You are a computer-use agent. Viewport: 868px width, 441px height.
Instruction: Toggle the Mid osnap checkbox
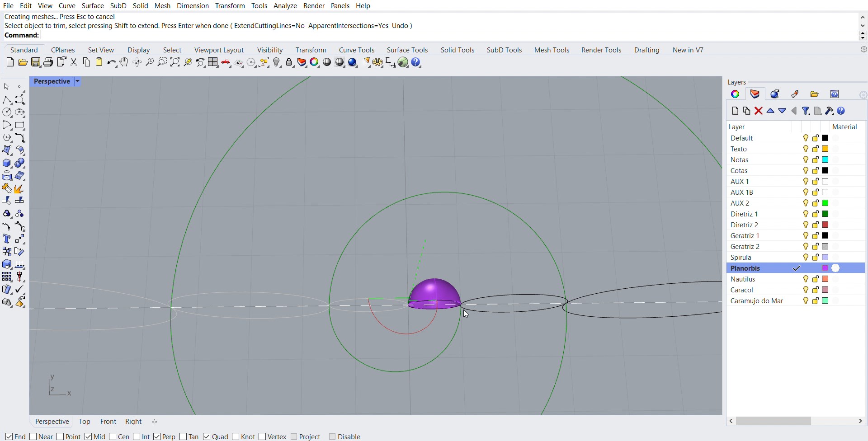click(x=89, y=436)
